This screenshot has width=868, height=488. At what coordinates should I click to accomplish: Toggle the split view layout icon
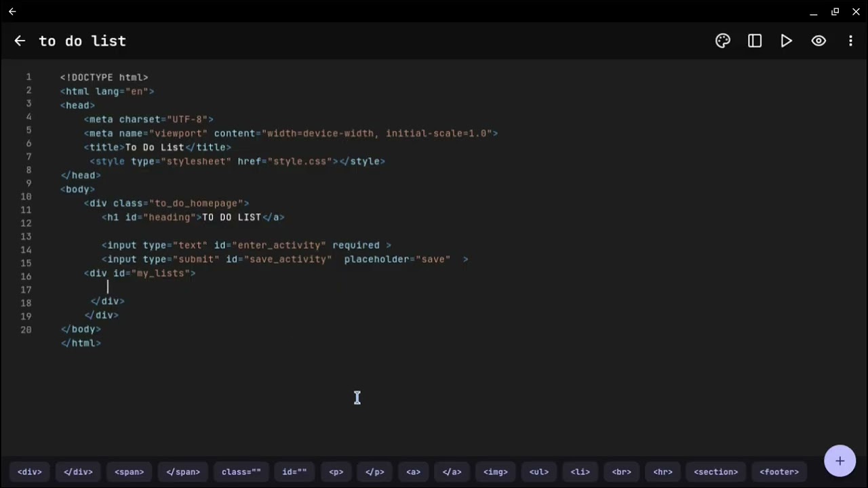click(x=755, y=41)
